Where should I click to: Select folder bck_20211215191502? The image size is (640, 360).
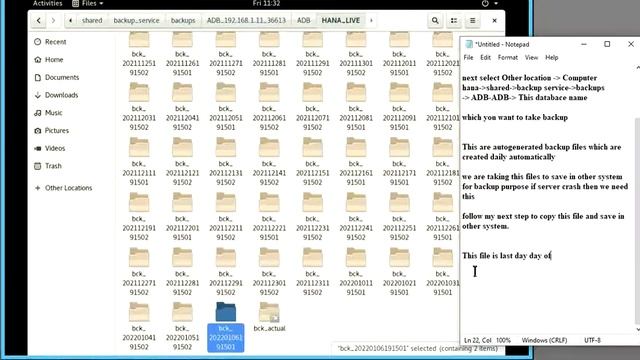pos(312,162)
